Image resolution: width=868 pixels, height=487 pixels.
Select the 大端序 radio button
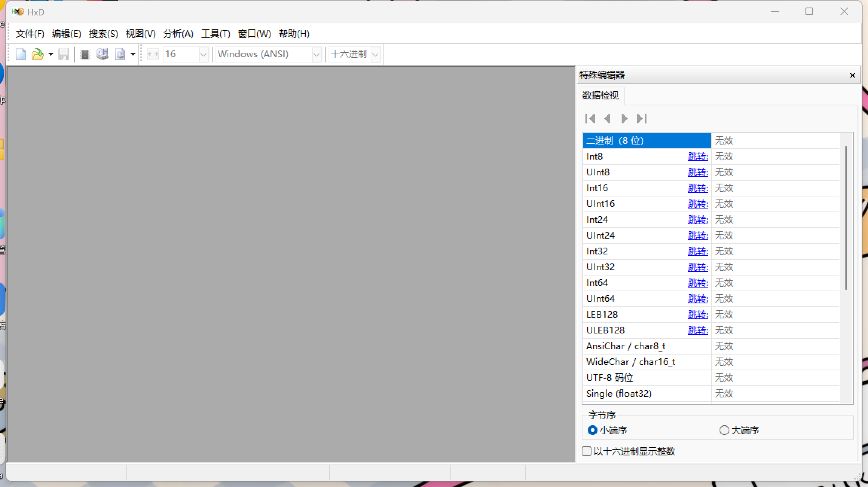click(724, 430)
